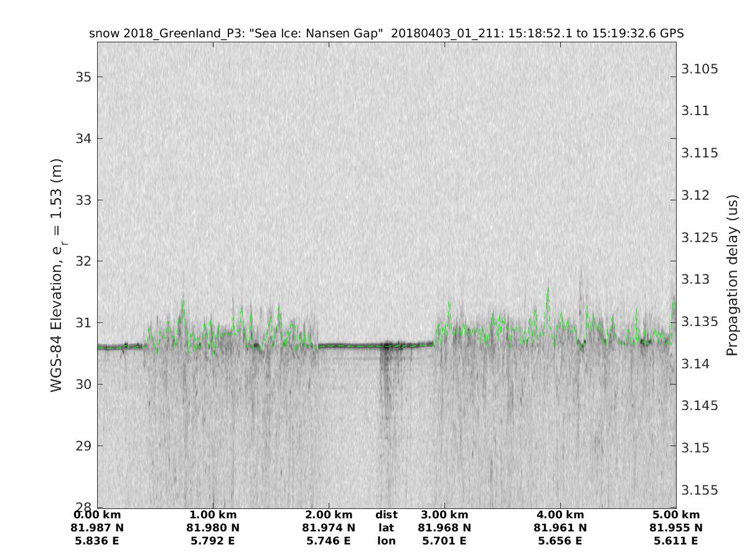Click the "1.00 km" distance label
Screen dimensions: 747x560
coord(213,515)
